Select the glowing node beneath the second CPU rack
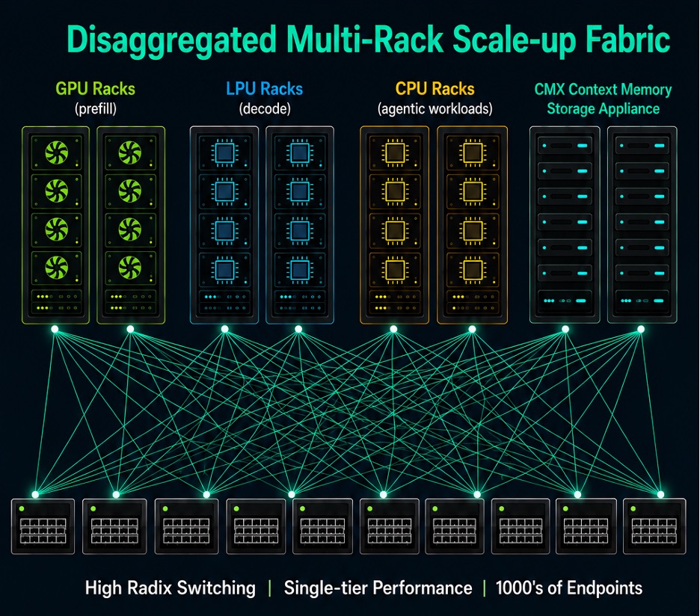 click(x=472, y=329)
